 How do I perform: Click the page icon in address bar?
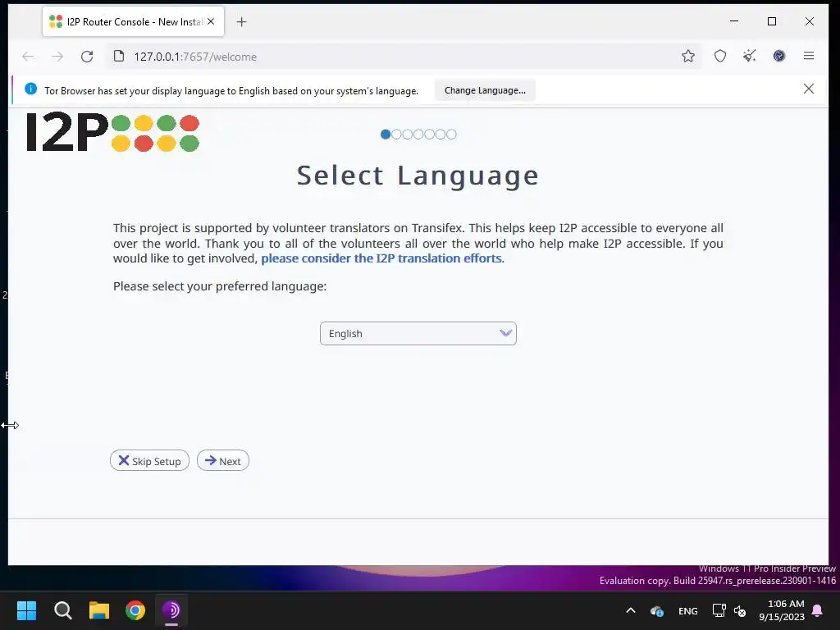(x=119, y=57)
